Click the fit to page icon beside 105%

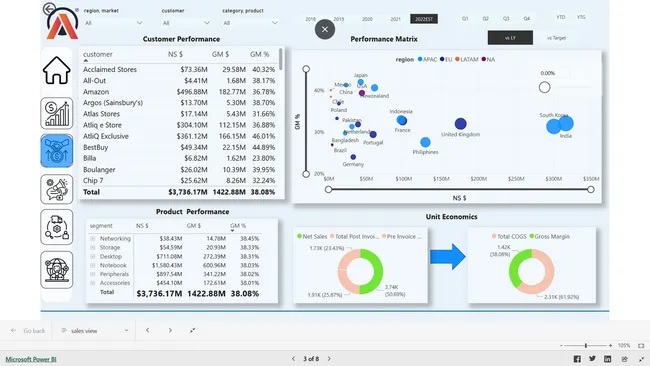pos(641,345)
